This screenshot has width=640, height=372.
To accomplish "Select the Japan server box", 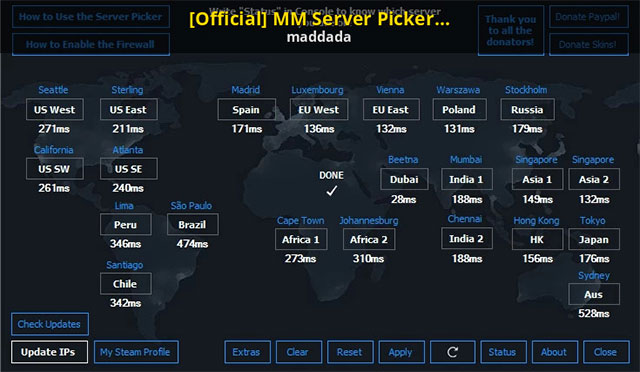I will [x=594, y=239].
